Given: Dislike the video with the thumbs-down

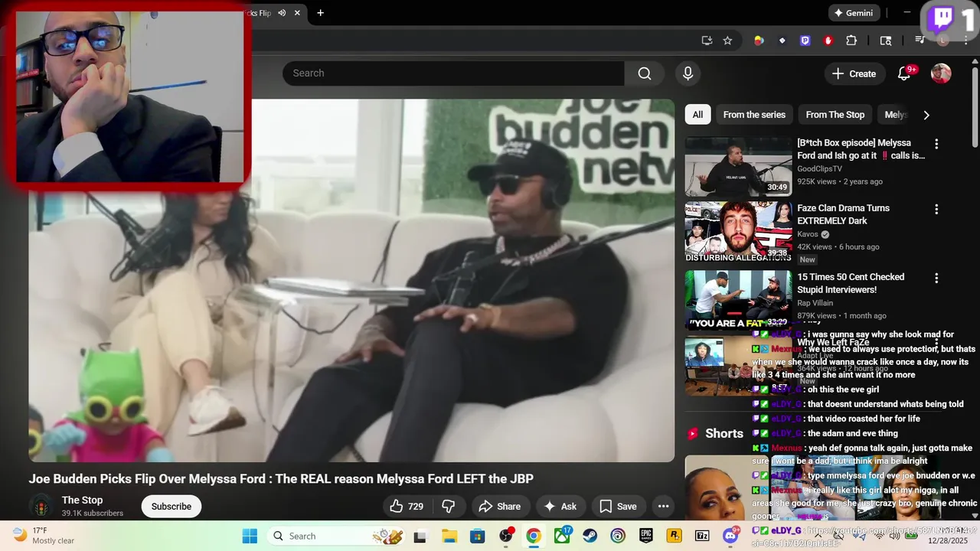Looking at the screenshot, I should pos(449,506).
